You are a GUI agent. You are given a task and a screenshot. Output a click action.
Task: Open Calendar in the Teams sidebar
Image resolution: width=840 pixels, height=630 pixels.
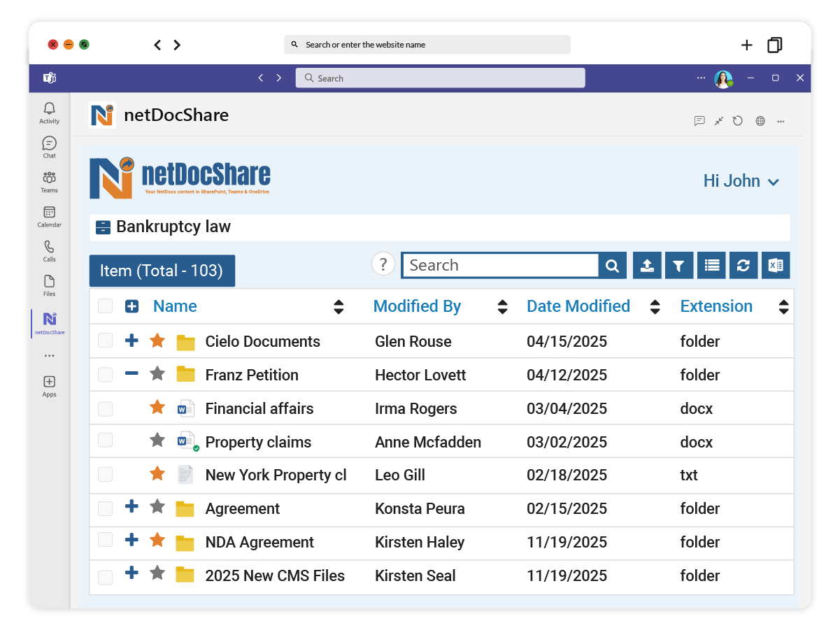point(49,216)
